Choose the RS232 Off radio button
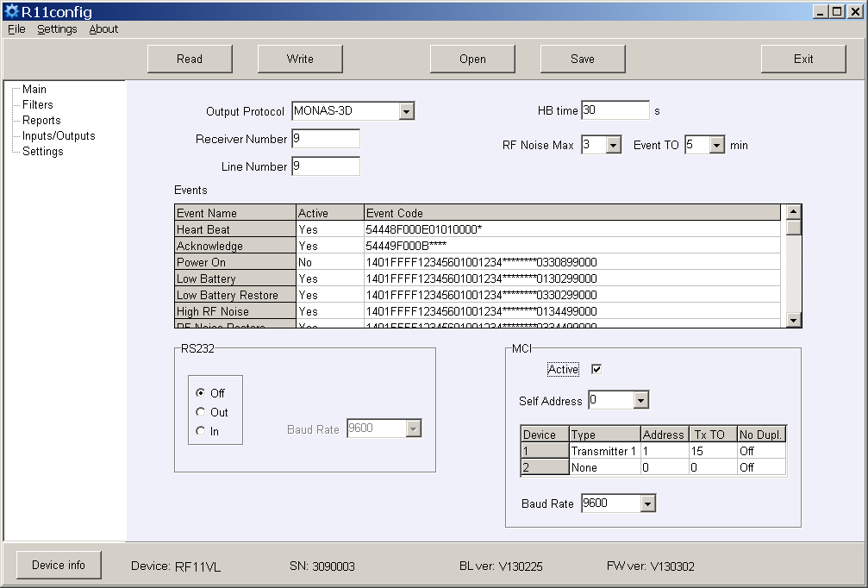The image size is (868, 588). coord(201,393)
